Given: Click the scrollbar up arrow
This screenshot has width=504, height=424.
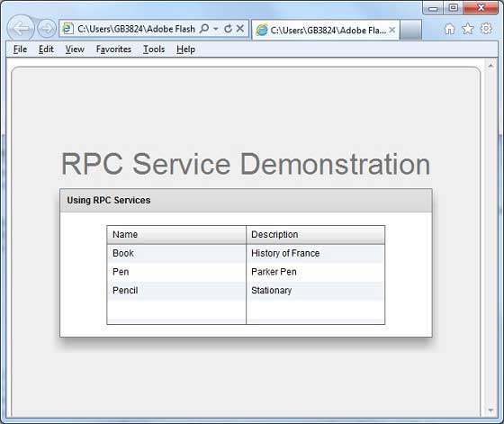Looking at the screenshot, I should (x=490, y=66).
